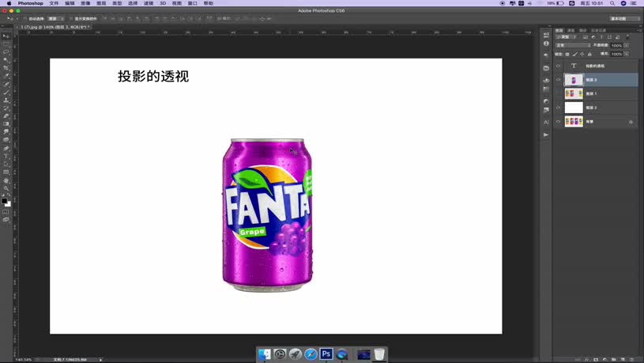The height and width of the screenshot is (363, 644).
Task: Select the Brush tool
Action: 6,92
